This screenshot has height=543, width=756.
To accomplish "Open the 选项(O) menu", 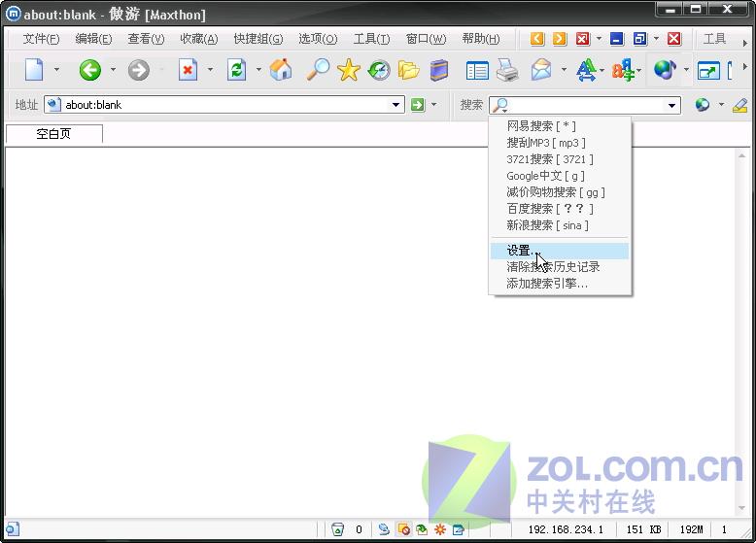I will [318, 39].
